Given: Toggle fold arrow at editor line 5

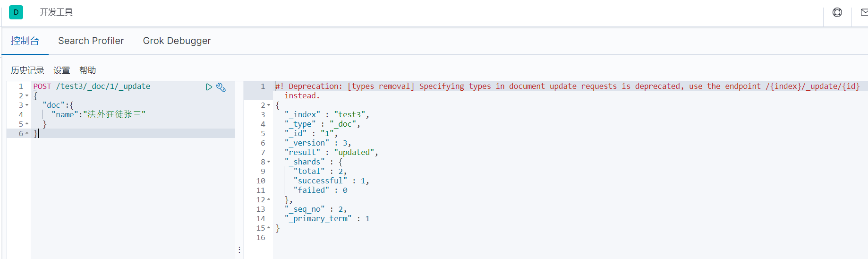Looking at the screenshot, I should (27, 124).
